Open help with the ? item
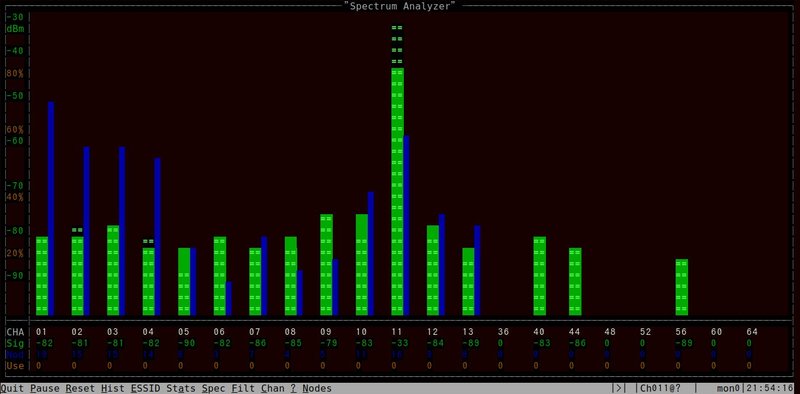The width and height of the screenshot is (800, 394). pos(293,388)
